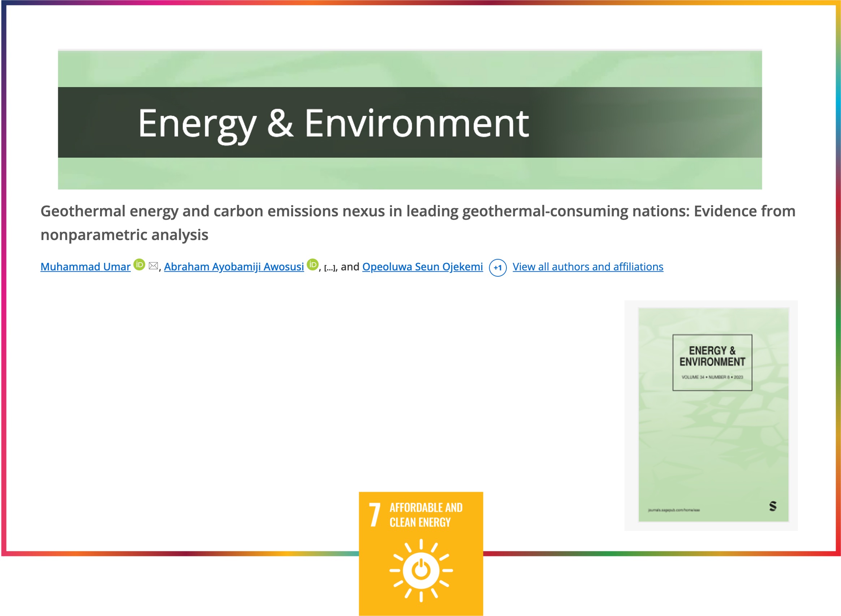The height and width of the screenshot is (616, 841).
Task: Click the large number 7 on SDG tile
Action: coord(374,515)
